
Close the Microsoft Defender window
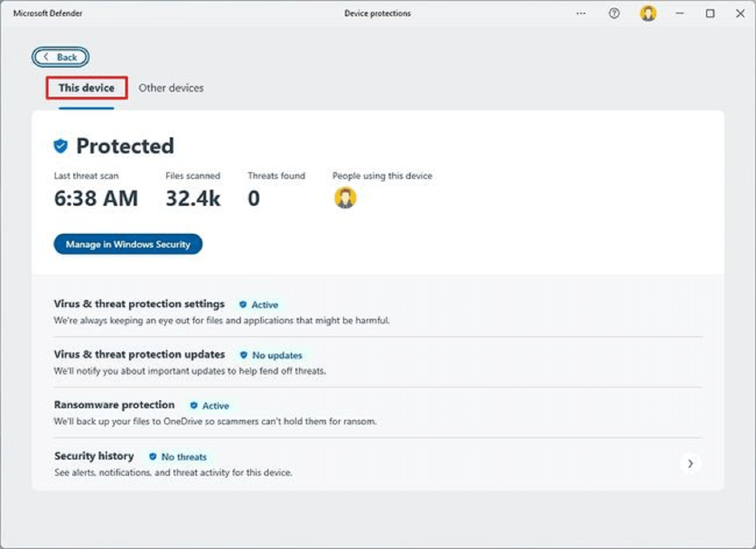pos(740,13)
